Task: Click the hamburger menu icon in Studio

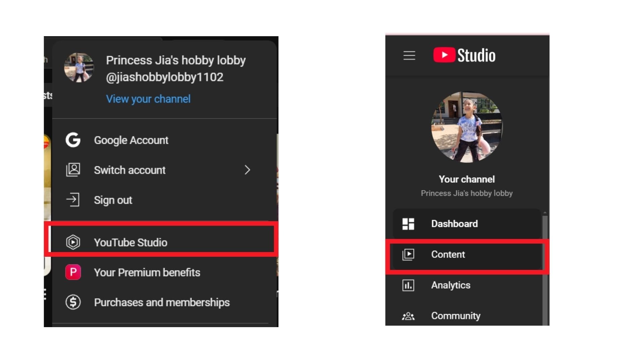Action: (409, 55)
